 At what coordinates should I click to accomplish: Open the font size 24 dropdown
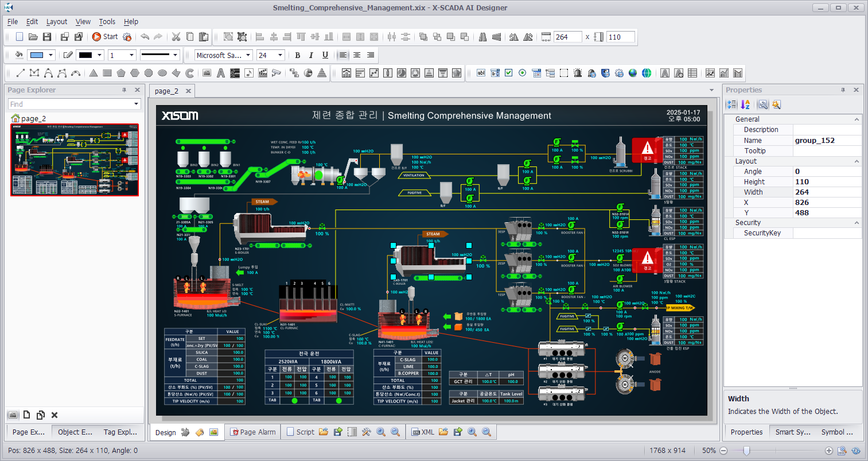(x=281, y=55)
